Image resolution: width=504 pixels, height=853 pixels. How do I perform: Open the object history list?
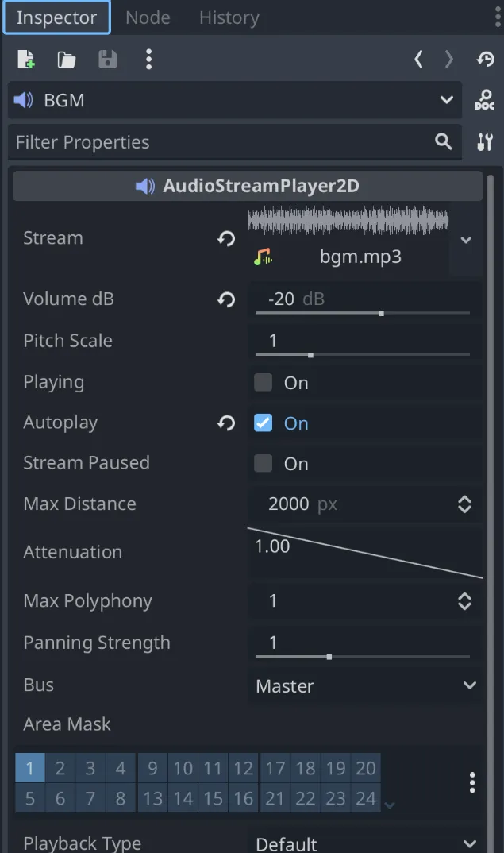pyautogui.click(x=485, y=59)
